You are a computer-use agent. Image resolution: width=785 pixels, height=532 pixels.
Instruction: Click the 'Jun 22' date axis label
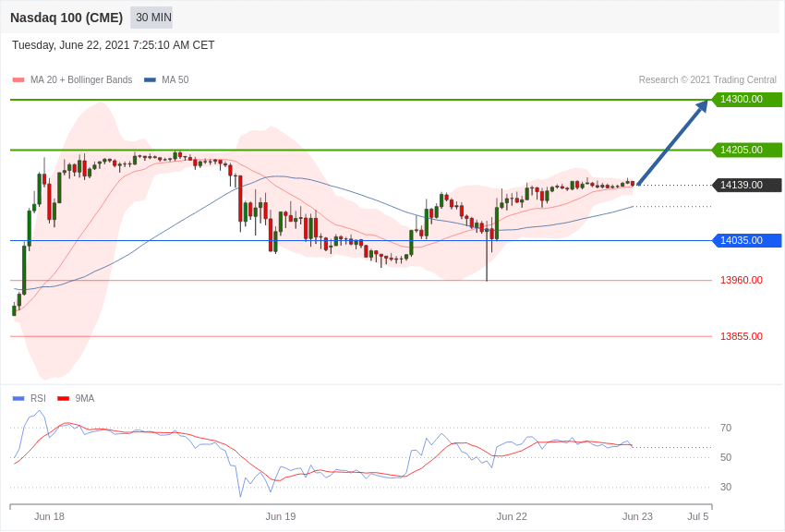[512, 516]
